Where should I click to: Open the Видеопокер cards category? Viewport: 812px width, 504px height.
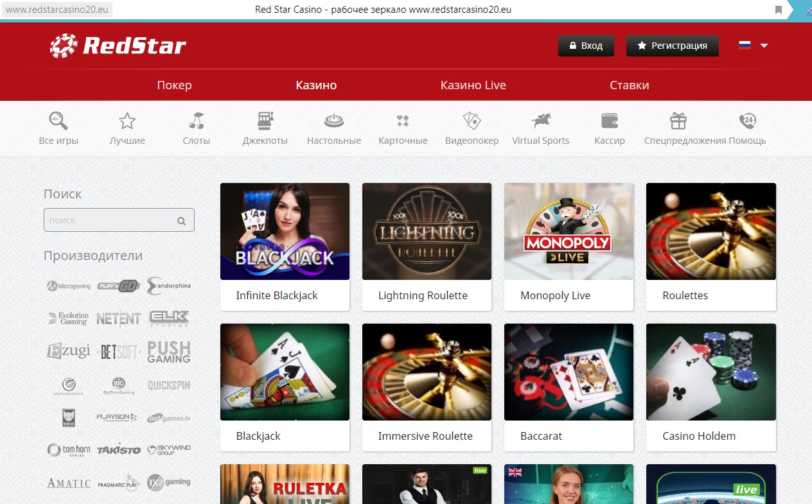click(x=472, y=121)
